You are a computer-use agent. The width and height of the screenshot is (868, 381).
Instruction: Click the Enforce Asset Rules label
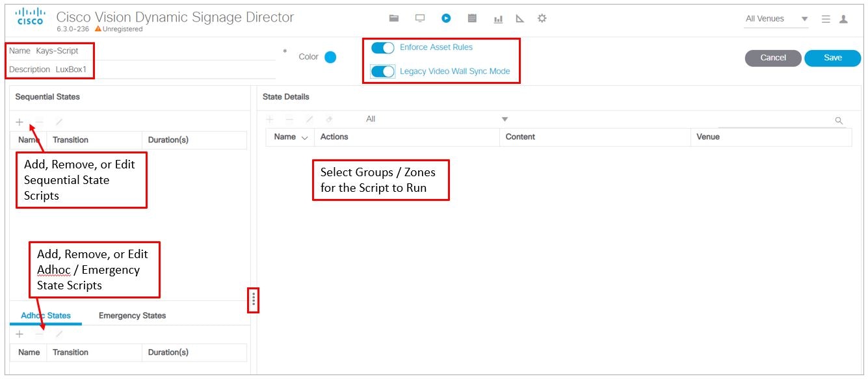click(436, 47)
